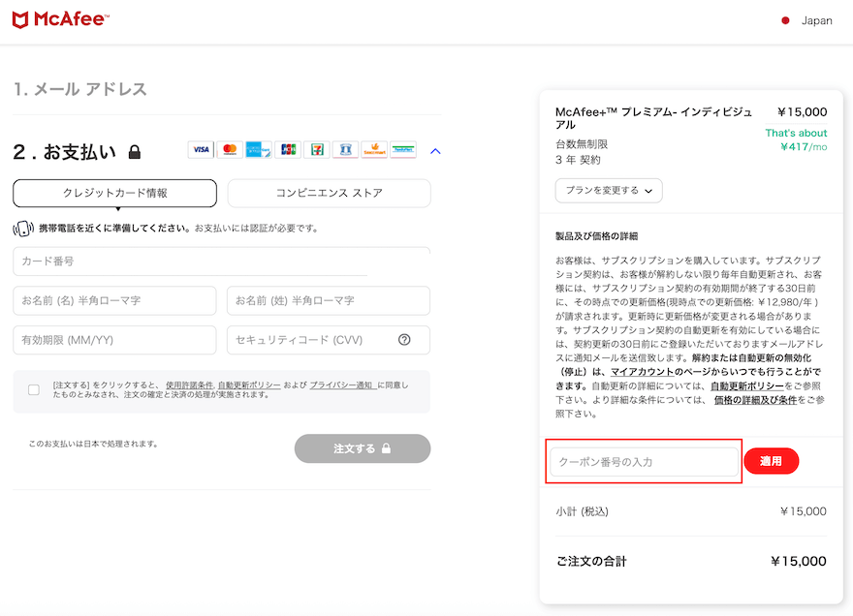
Task: Click the Seicomart payment icon
Action: point(374,149)
